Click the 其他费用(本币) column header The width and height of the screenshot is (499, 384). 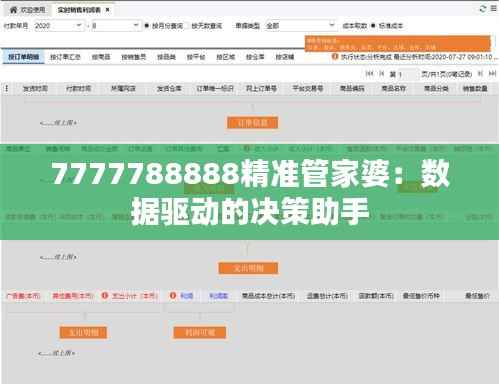click(73, 296)
